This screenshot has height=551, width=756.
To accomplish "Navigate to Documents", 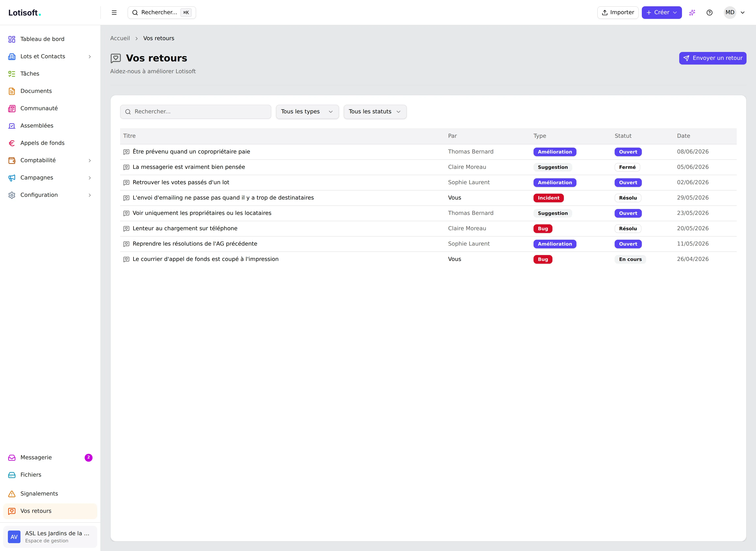I will [x=50, y=91].
